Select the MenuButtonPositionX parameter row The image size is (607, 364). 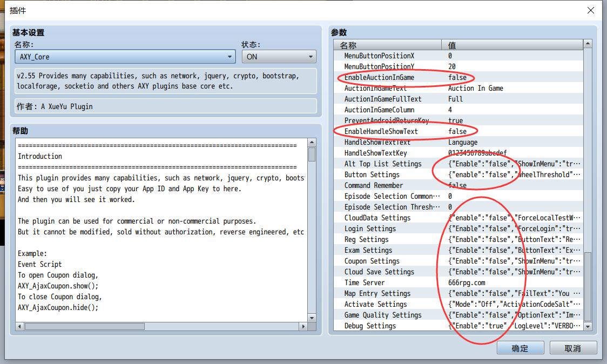pyautogui.click(x=458, y=56)
